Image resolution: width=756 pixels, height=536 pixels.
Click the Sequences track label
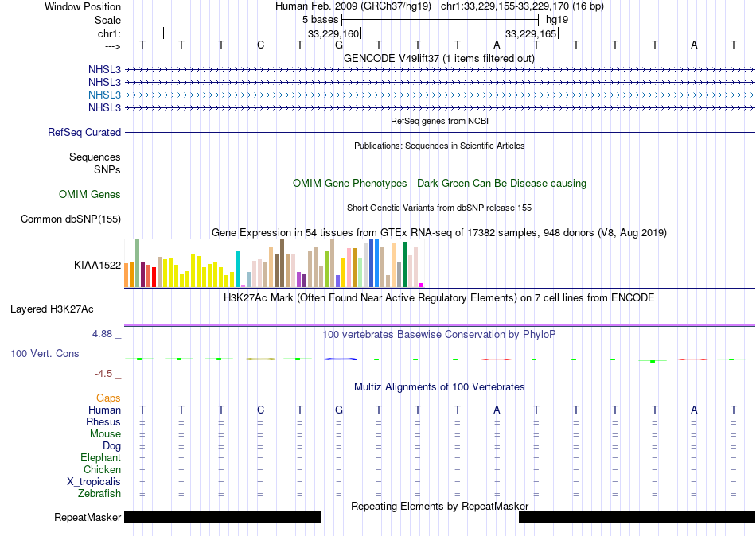click(95, 157)
